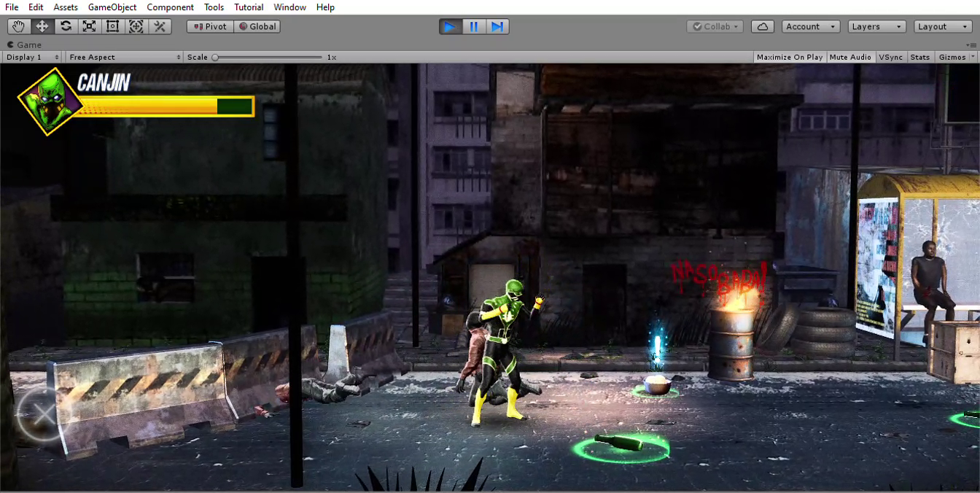Image resolution: width=980 pixels, height=493 pixels.
Task: Select the Scale tool
Action: click(x=88, y=26)
